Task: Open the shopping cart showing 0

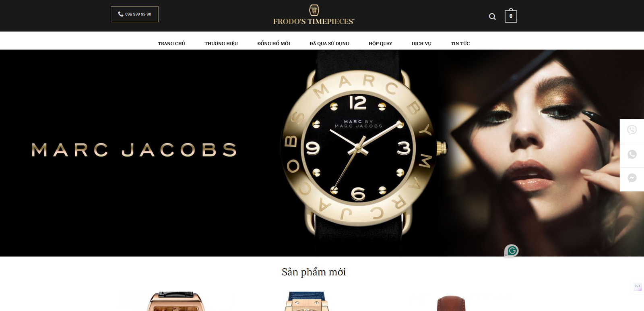Action: [x=511, y=16]
